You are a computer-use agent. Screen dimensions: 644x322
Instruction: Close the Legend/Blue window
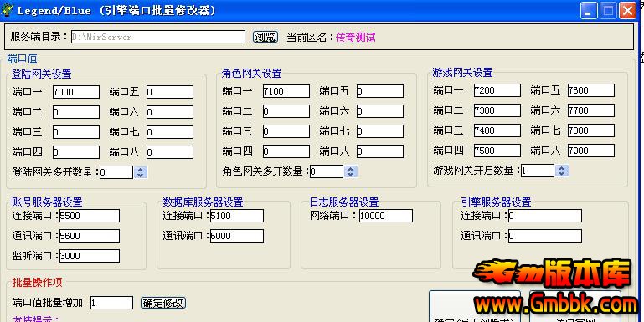tap(627, 10)
